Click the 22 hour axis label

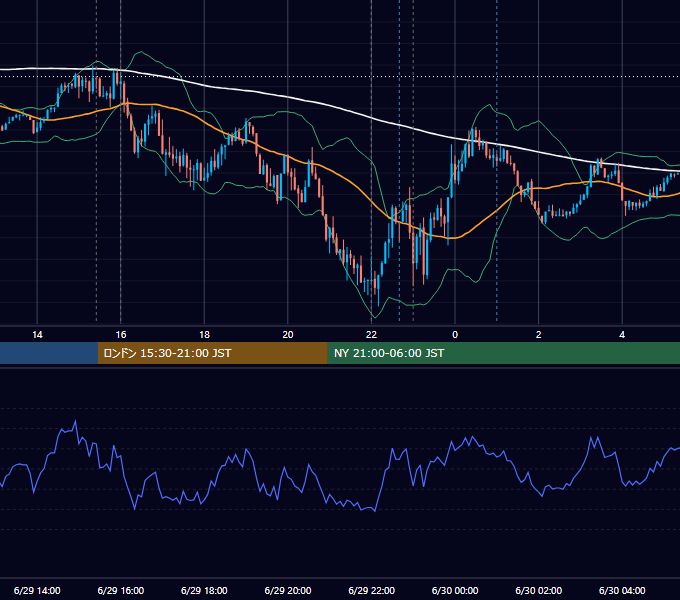point(372,335)
